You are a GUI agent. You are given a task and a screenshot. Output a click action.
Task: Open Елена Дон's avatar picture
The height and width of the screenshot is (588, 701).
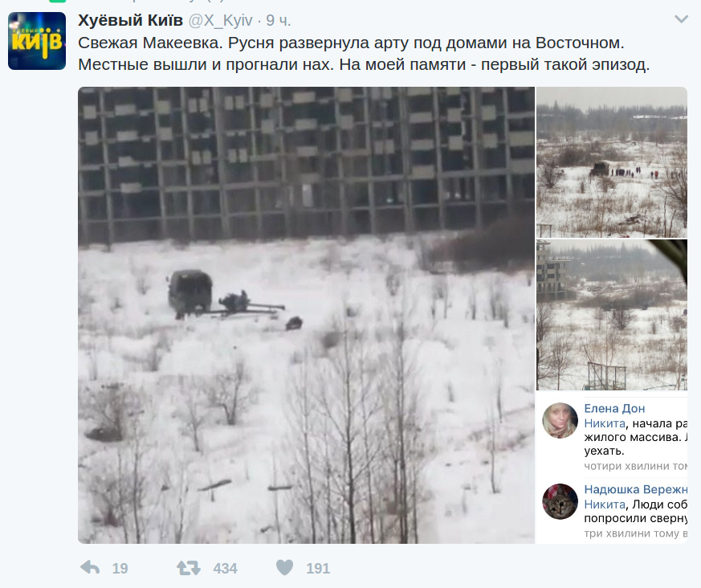[560, 420]
